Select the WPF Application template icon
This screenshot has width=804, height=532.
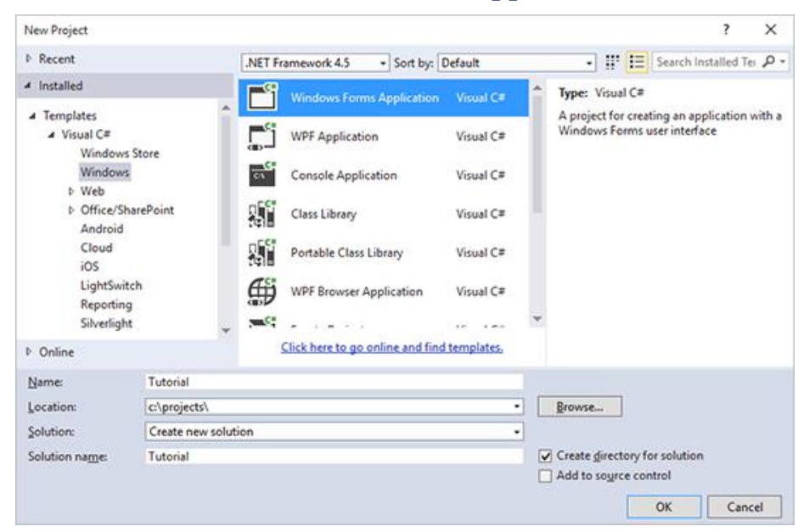261,137
